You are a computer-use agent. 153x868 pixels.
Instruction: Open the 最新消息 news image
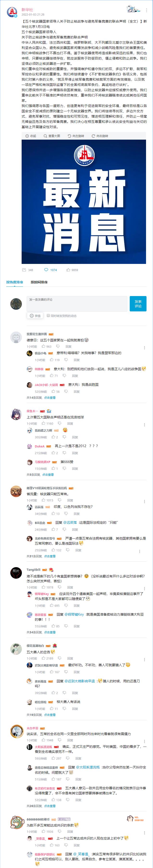click(84, 202)
